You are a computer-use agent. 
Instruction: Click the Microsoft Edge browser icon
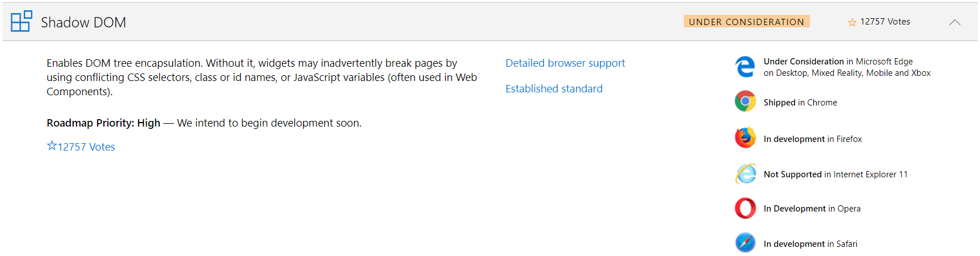click(745, 67)
